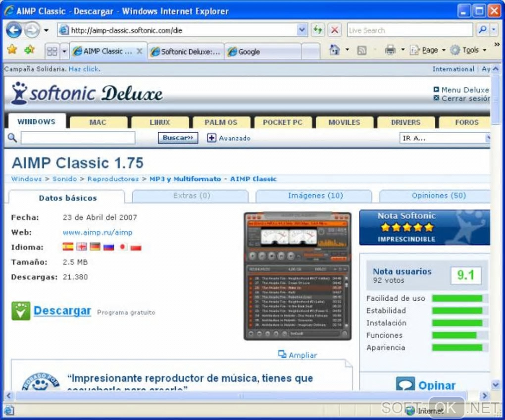This screenshot has width=505, height=420.
Task: Click the Opinar speech bubble icon
Action: (x=405, y=384)
